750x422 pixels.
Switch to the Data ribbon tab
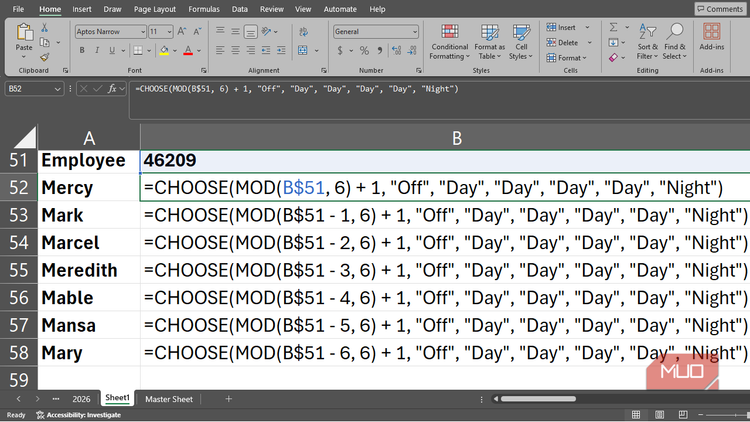(240, 9)
